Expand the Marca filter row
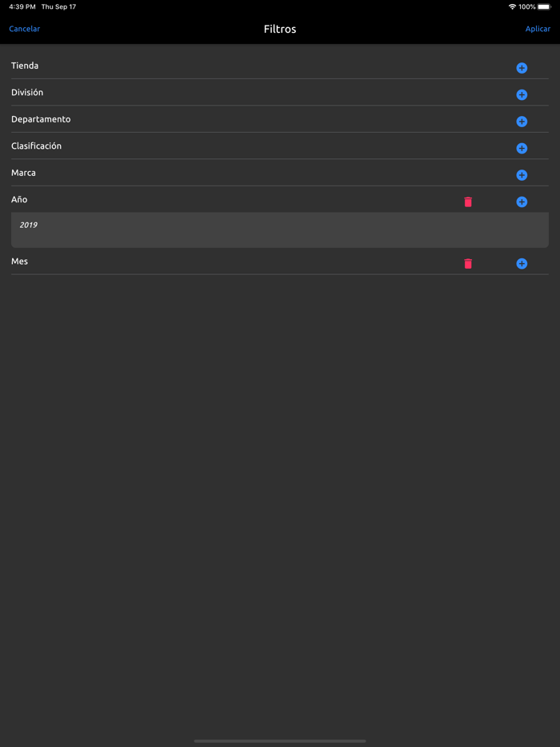 23,172
